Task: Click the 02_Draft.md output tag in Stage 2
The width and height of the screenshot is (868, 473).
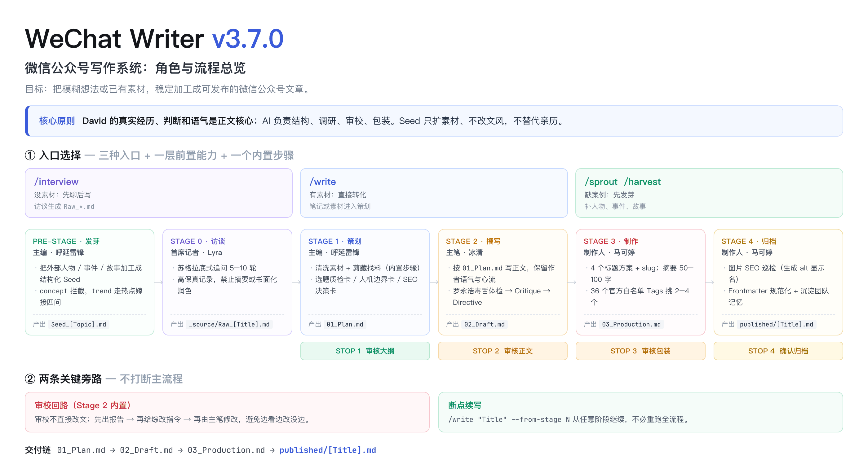Action: (x=484, y=324)
